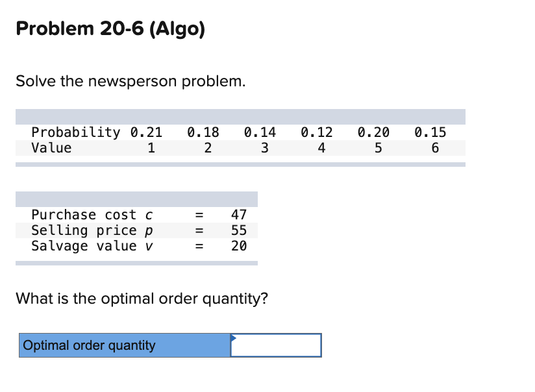535x392 pixels.
Task: Click the blue flag marker beside answer box
Action: pyautogui.click(x=233, y=337)
